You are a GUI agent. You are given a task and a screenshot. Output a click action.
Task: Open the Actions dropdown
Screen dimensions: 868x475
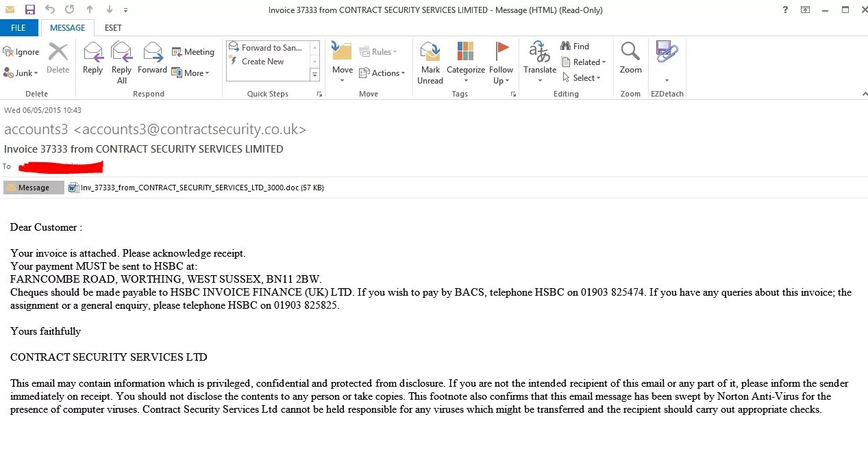point(382,73)
